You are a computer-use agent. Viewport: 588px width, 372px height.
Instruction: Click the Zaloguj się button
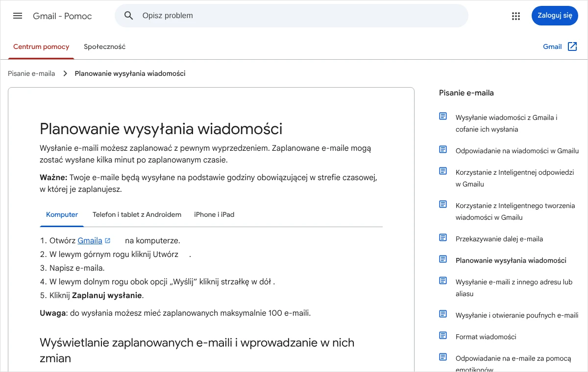click(555, 16)
